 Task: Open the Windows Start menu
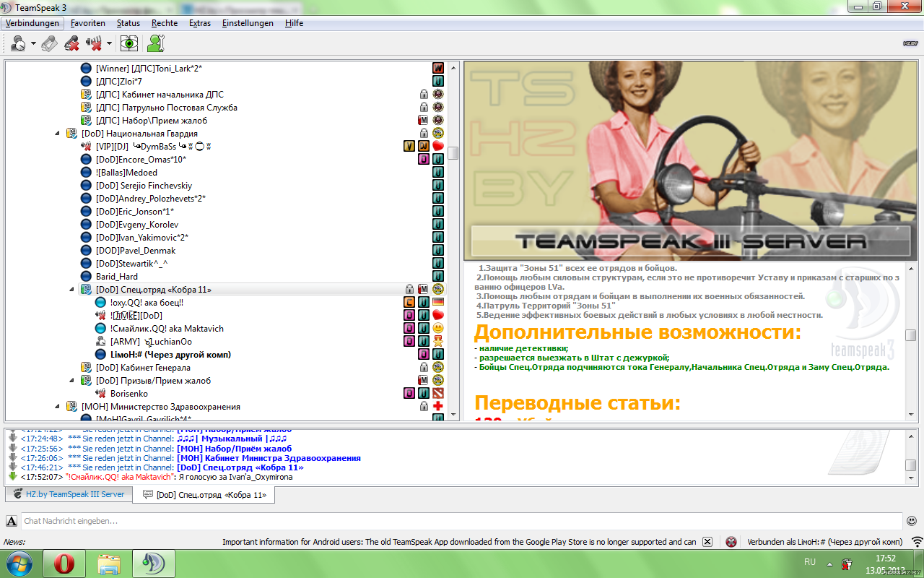(x=19, y=564)
